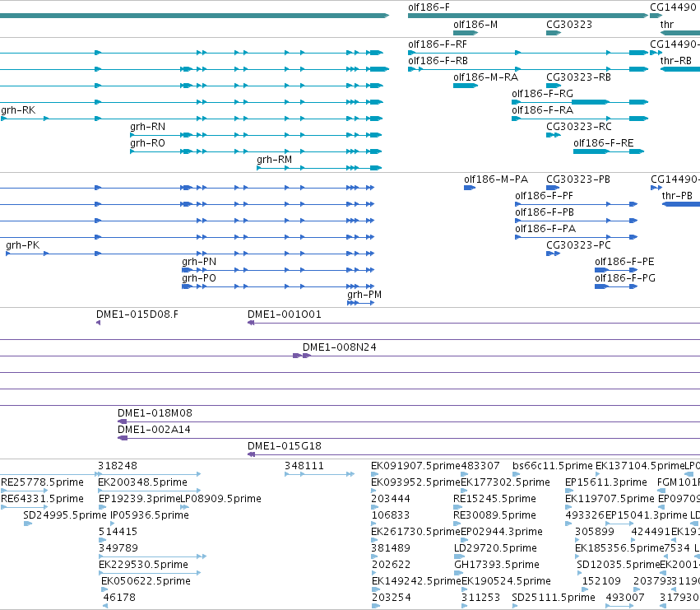700x610 pixels.
Task: Select the grh-PN protein label
Action: click(199, 263)
